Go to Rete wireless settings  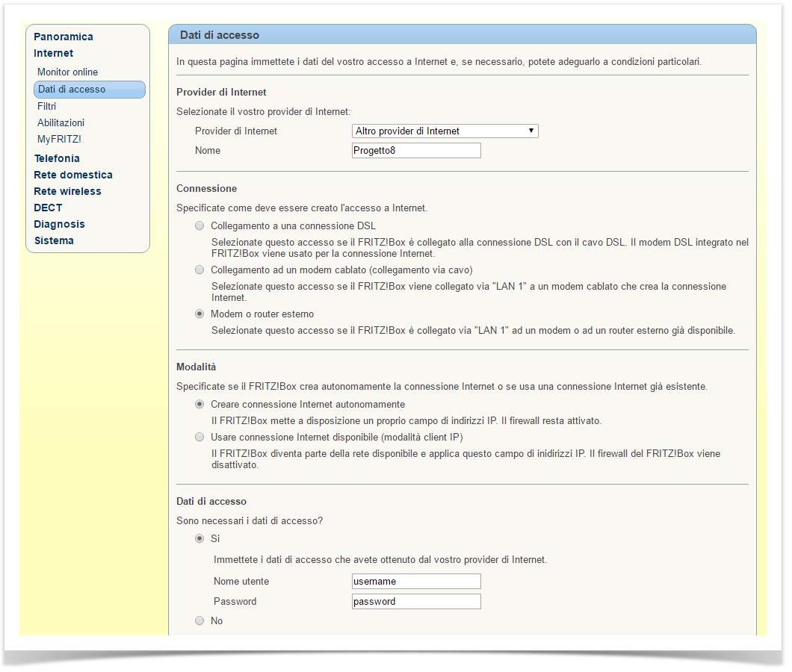[x=67, y=191]
